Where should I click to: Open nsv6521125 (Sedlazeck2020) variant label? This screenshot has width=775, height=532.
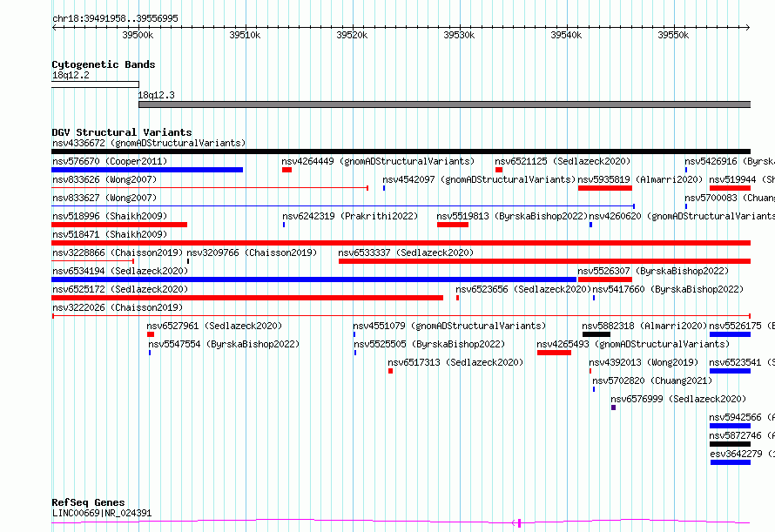[x=563, y=161]
